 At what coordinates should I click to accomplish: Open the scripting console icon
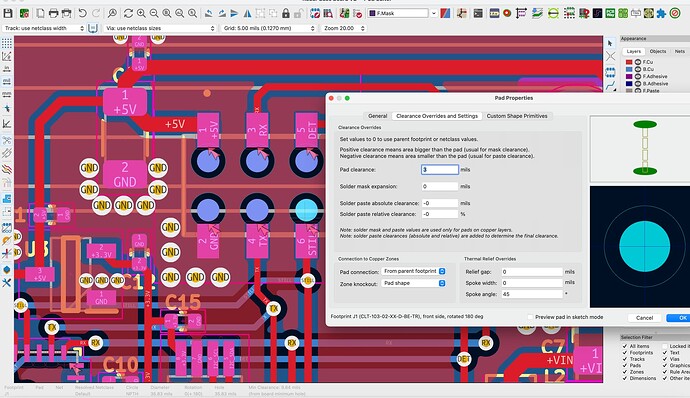tap(478, 14)
